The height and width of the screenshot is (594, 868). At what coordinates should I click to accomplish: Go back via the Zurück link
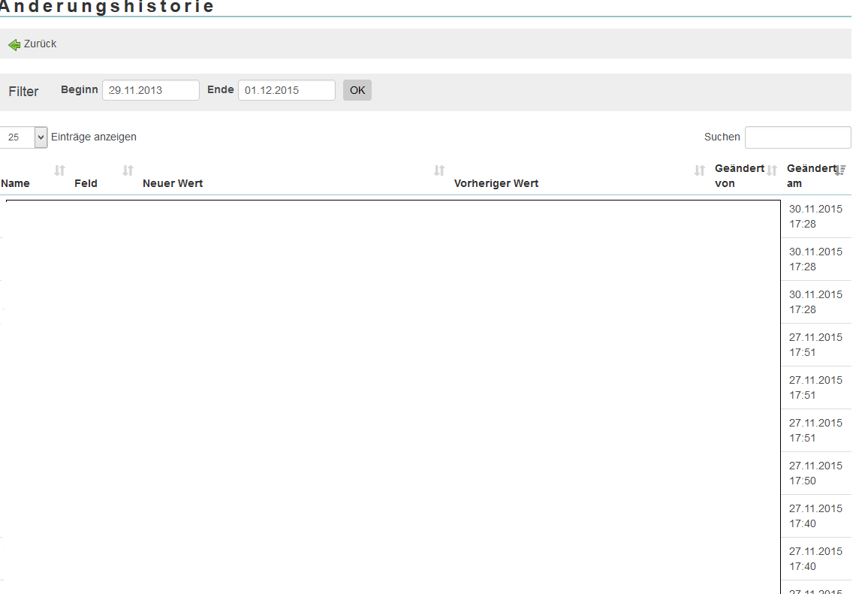coord(40,44)
